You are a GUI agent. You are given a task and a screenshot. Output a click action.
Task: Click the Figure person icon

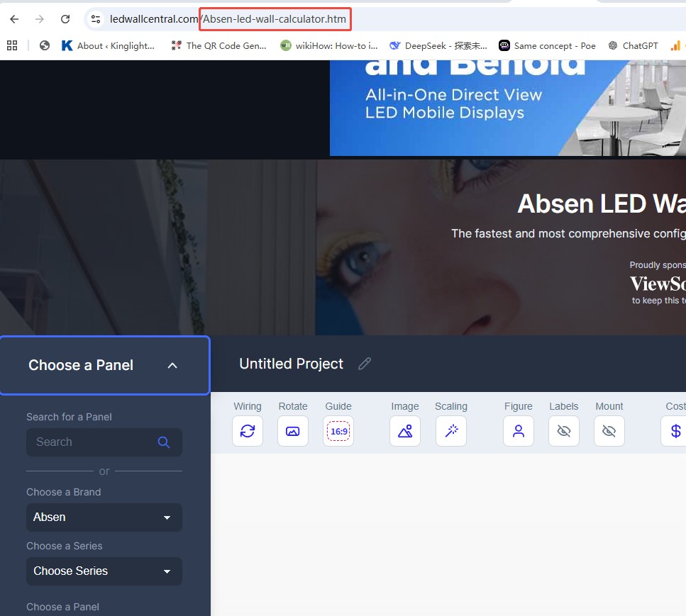[519, 431]
